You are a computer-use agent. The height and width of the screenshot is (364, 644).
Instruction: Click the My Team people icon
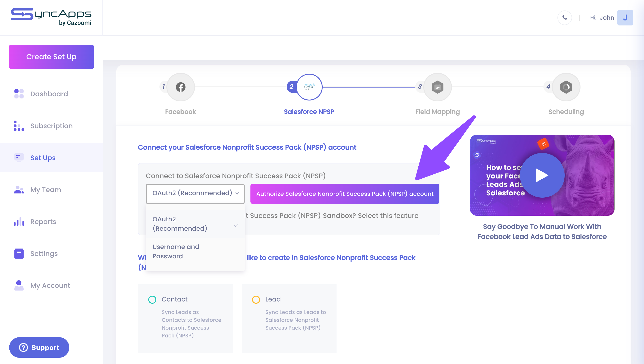click(x=19, y=190)
